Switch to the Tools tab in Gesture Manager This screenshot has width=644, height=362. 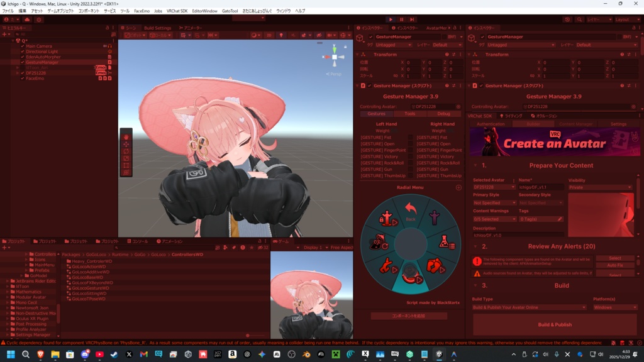pyautogui.click(x=410, y=114)
